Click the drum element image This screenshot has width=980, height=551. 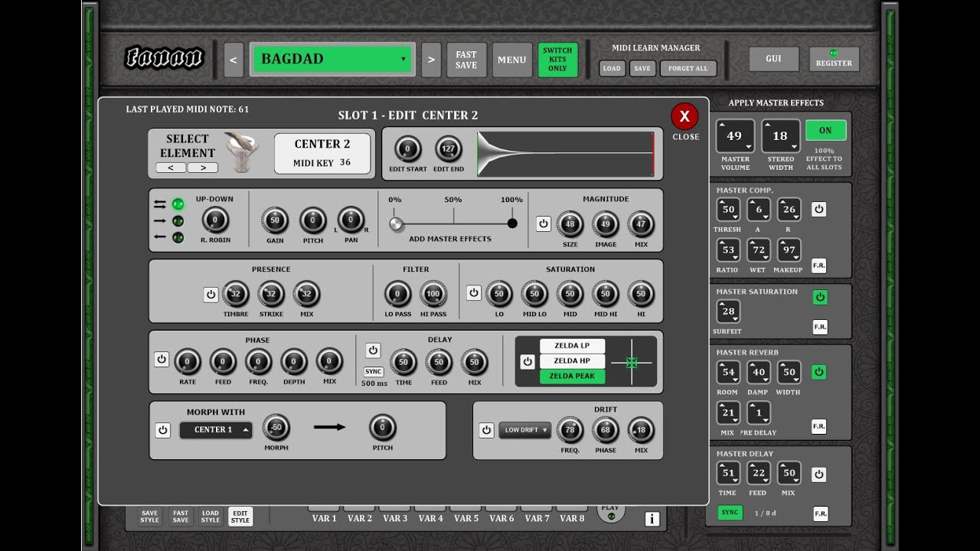[240, 152]
